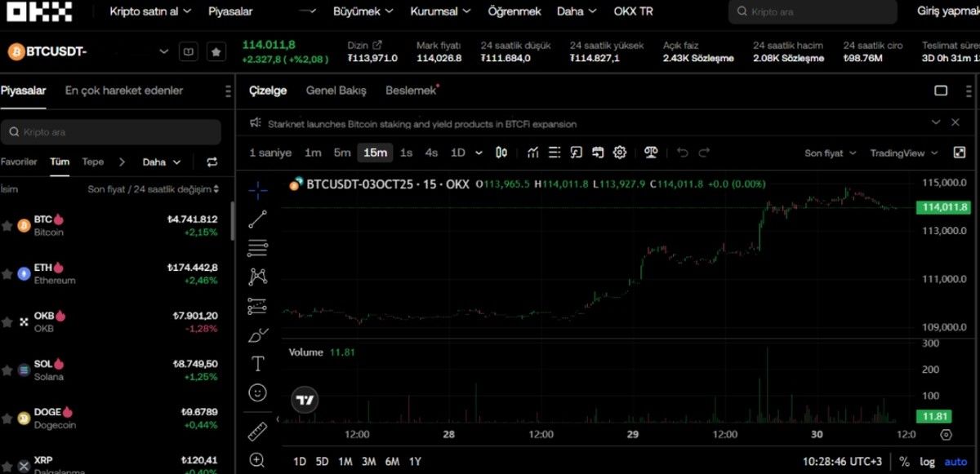Select the 5m timeframe
980x474 pixels.
342,153
